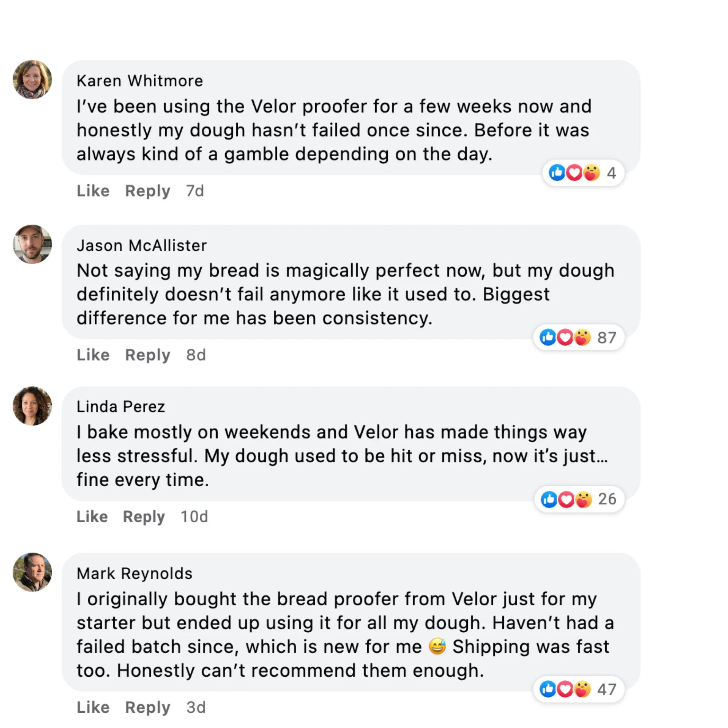The height and width of the screenshot is (728, 728).
Task: Like Karen Whitmore's comment
Action: coord(93,191)
